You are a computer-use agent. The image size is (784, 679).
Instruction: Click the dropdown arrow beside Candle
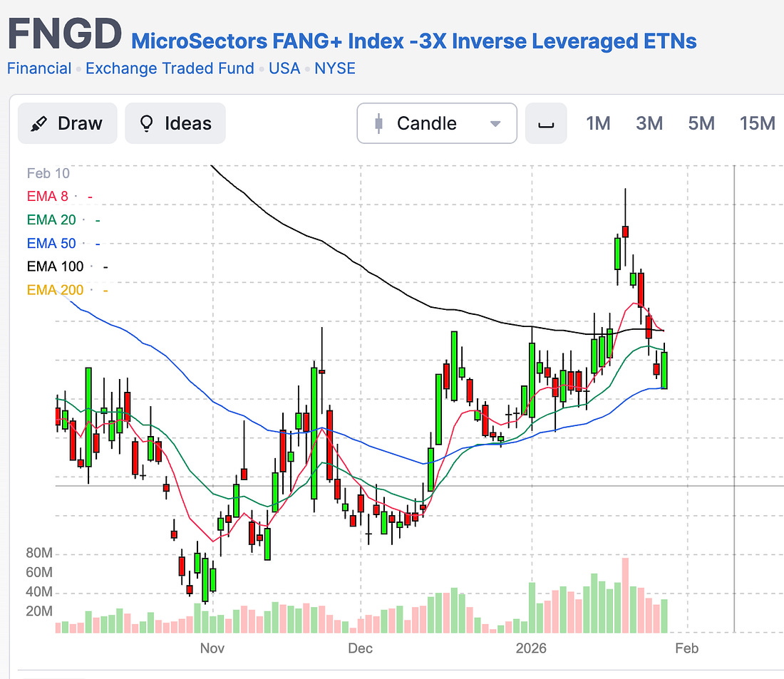click(x=495, y=124)
